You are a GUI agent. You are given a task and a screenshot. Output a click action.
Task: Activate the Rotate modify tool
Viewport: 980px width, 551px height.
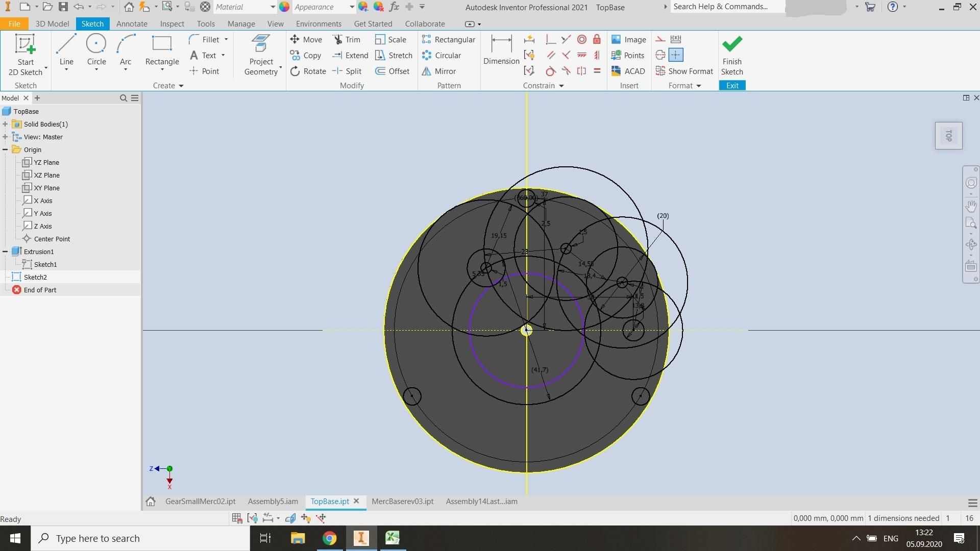(308, 71)
